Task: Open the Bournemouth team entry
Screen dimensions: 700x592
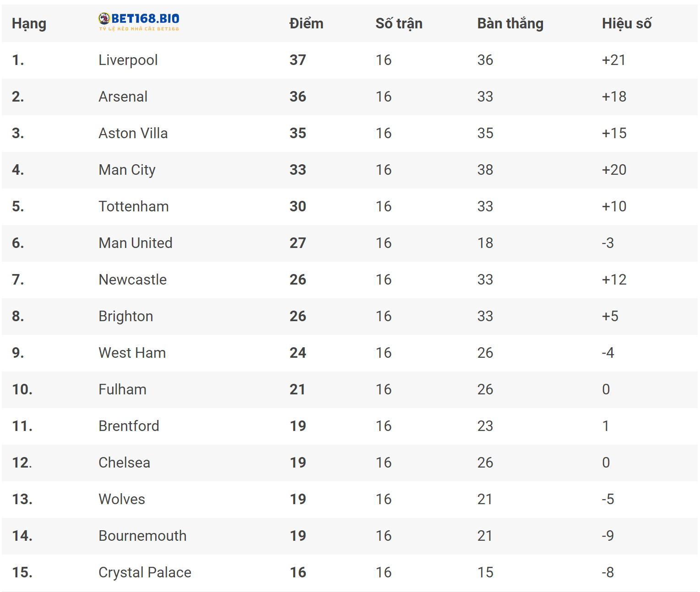Action: (143, 536)
